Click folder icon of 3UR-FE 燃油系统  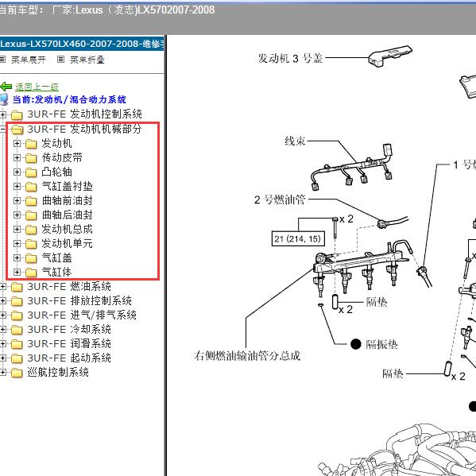[x=17, y=287]
